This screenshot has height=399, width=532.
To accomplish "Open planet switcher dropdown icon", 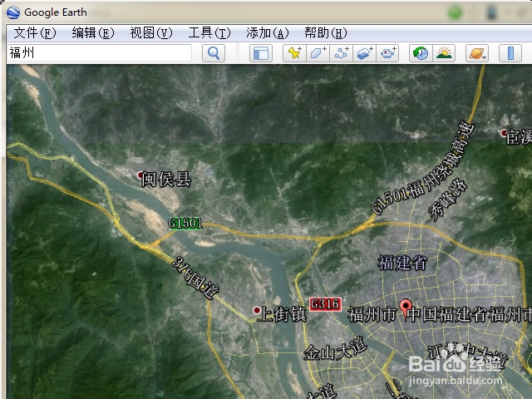I will click(477, 53).
